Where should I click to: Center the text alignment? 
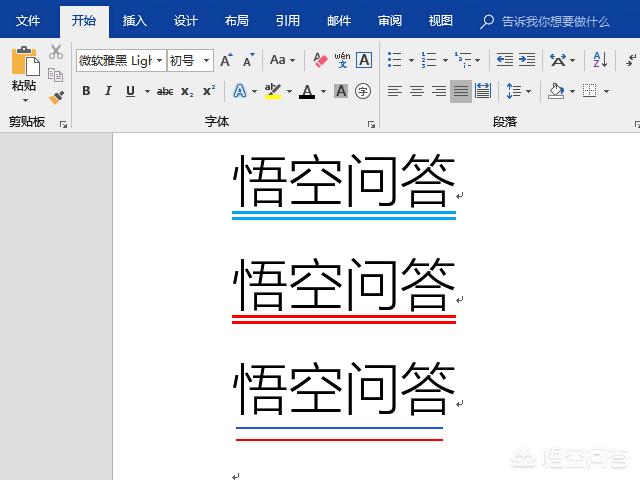click(x=417, y=91)
